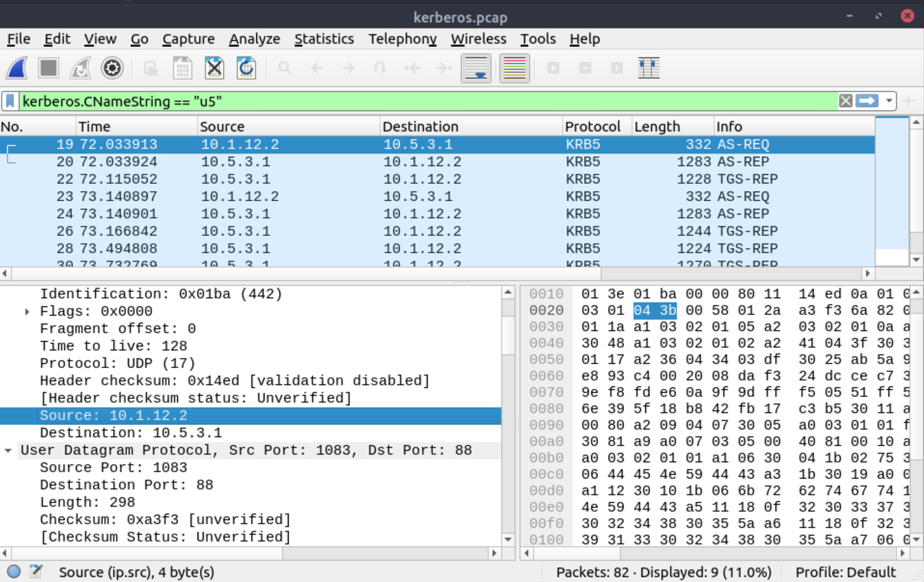Select packet 28 TGS-REP row
924x582 pixels.
tap(438, 249)
